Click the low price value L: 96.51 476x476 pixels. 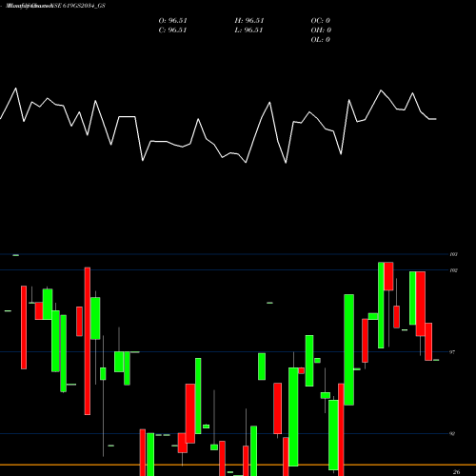pyautogui.click(x=249, y=30)
